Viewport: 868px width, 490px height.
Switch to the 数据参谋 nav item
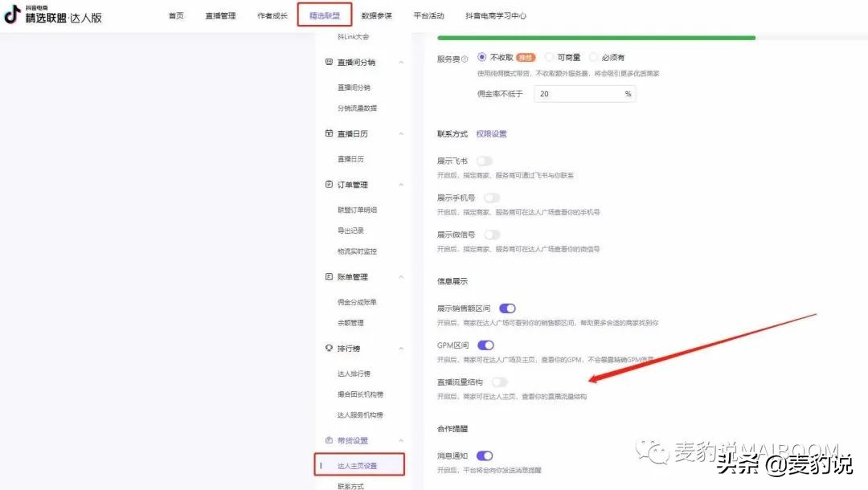377,14
